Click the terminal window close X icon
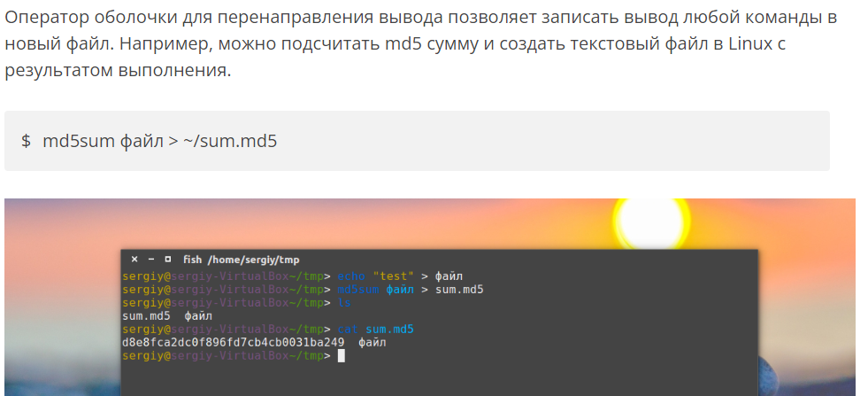This screenshot has height=396, width=868. [134, 260]
